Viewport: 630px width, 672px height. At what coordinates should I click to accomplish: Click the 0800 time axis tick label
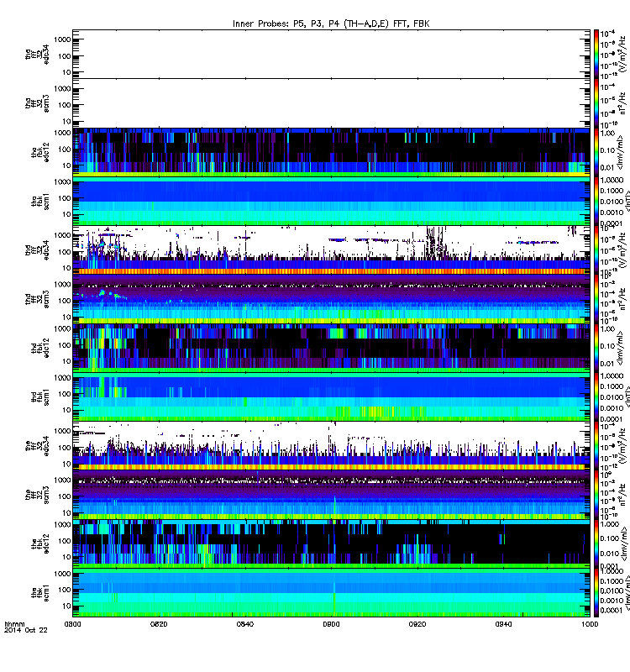72,624
